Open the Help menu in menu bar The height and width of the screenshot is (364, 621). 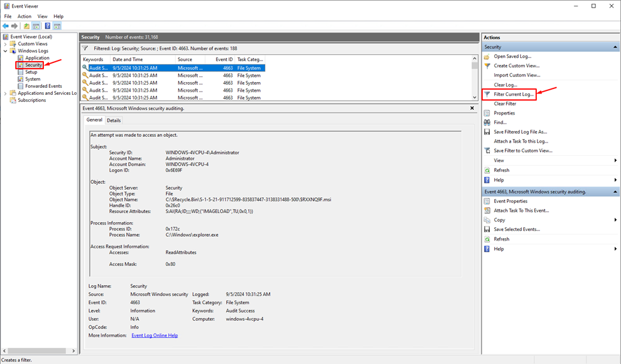[x=59, y=16]
